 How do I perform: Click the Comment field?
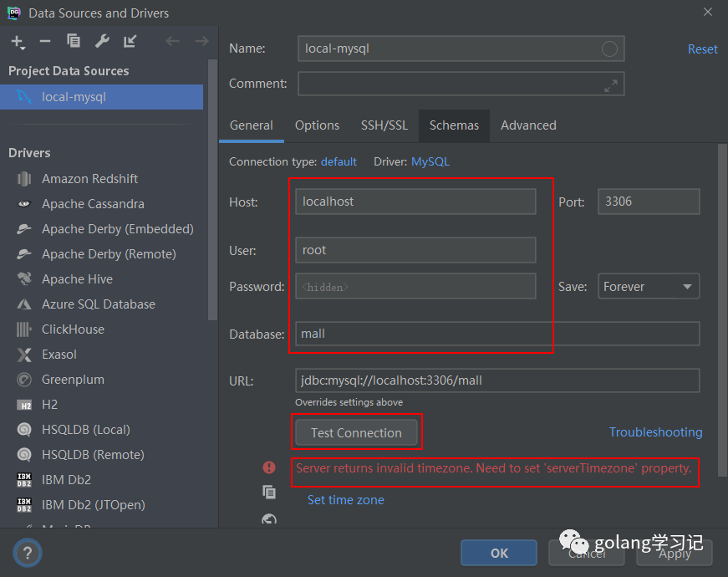[x=461, y=84]
